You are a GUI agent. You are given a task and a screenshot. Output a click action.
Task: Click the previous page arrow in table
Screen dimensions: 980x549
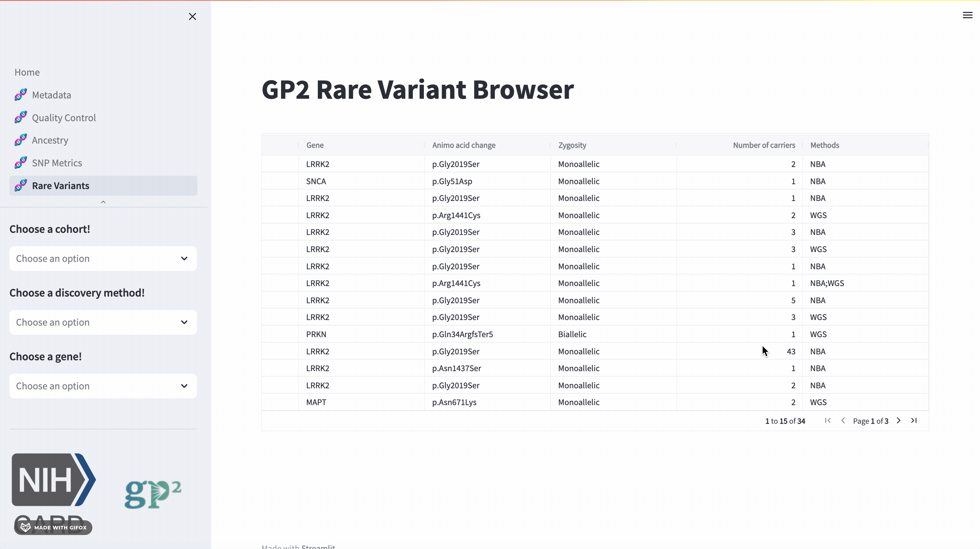coord(843,421)
